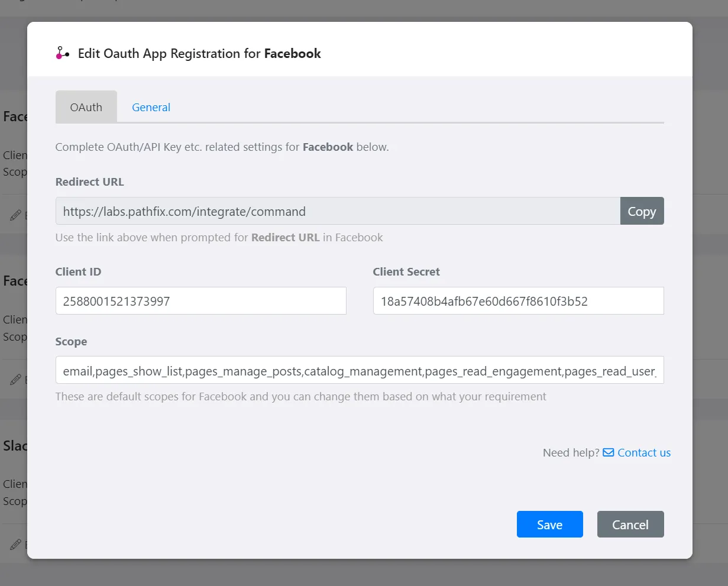The width and height of the screenshot is (728, 586).
Task: Cancel editing the registration
Action: click(x=630, y=525)
